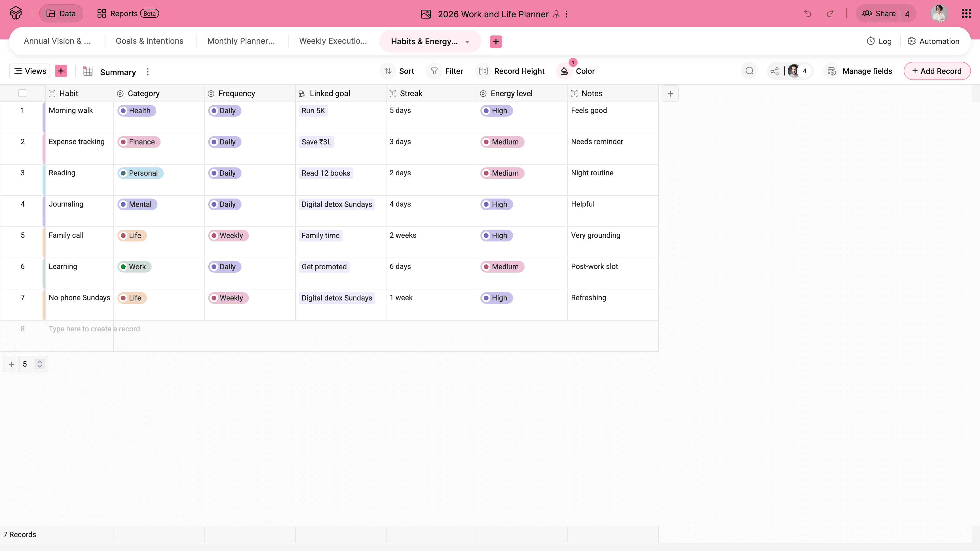Viewport: 980px width, 551px height.
Task: Click the share view icon
Action: pyautogui.click(x=774, y=71)
